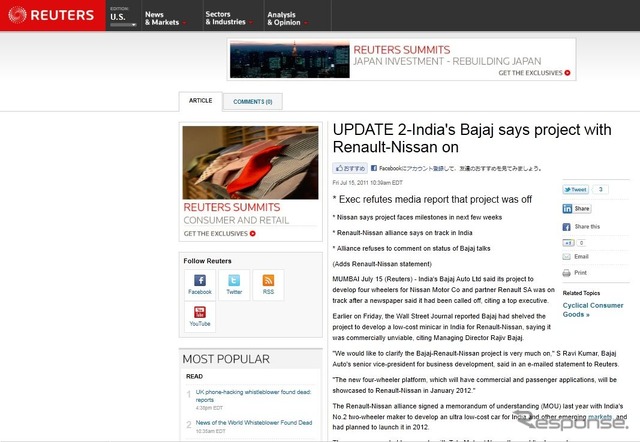Screen dimensions: 640x442
Task: Click the READ label under Most Popular
Action: 194,376
